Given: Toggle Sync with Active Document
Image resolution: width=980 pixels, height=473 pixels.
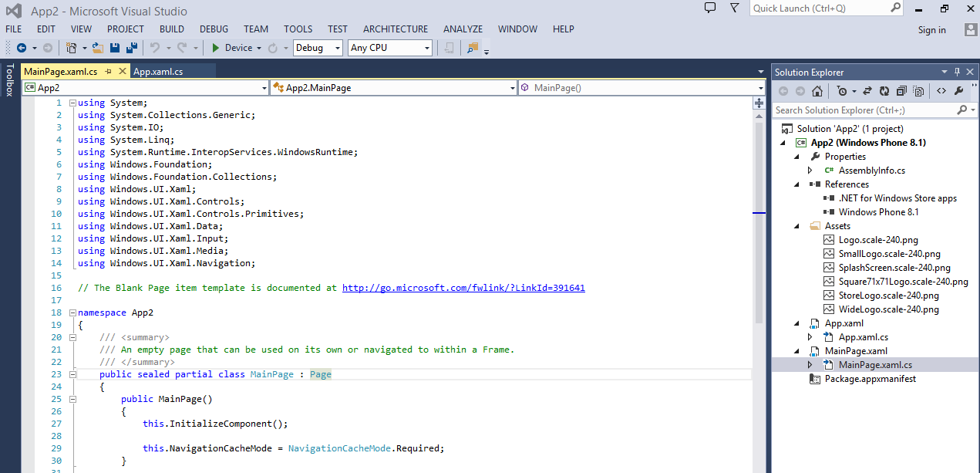Looking at the screenshot, I should point(867,91).
